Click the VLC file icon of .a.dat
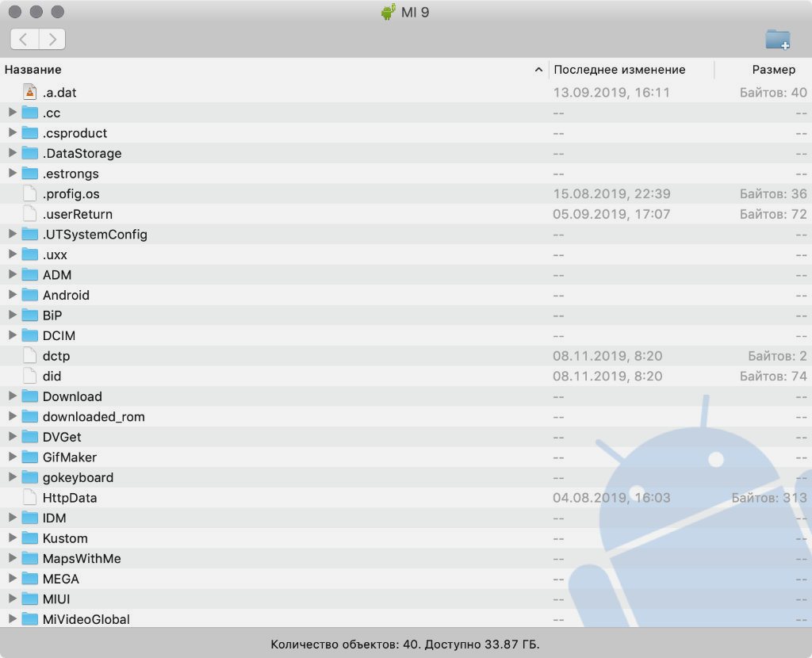 [30, 92]
